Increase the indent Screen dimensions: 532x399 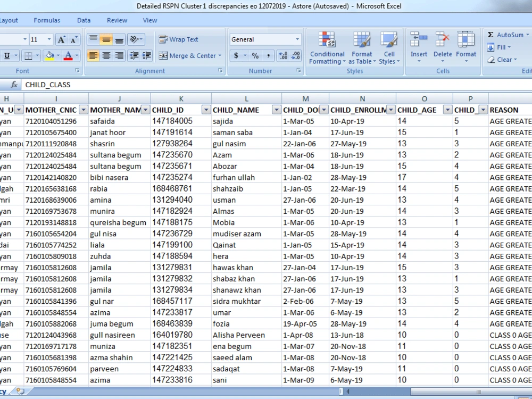click(x=147, y=56)
